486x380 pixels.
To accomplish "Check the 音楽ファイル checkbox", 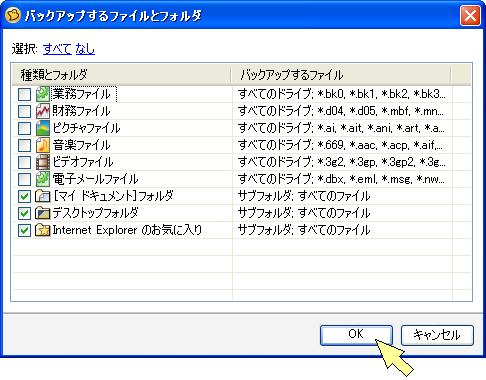I will pyautogui.click(x=24, y=146).
